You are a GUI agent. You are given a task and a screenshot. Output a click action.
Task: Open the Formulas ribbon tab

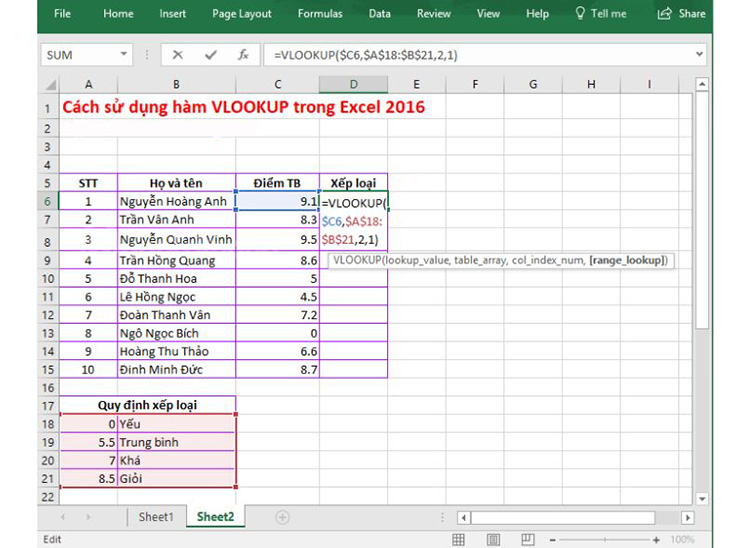click(320, 13)
